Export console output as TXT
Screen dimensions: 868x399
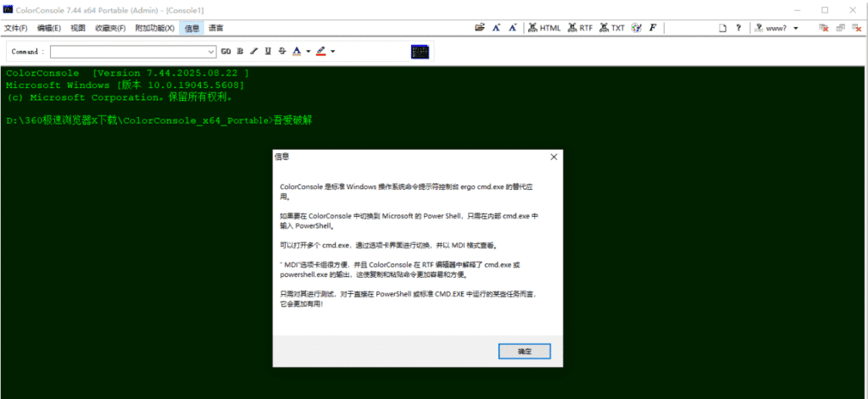[612, 28]
